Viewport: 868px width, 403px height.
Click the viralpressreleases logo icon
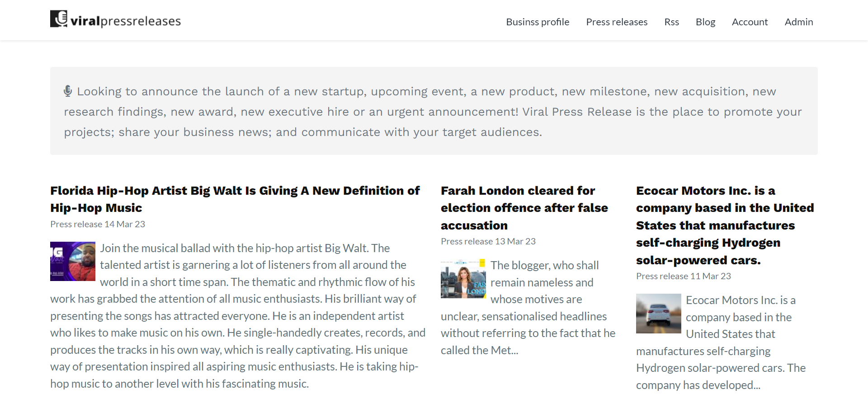click(x=59, y=19)
